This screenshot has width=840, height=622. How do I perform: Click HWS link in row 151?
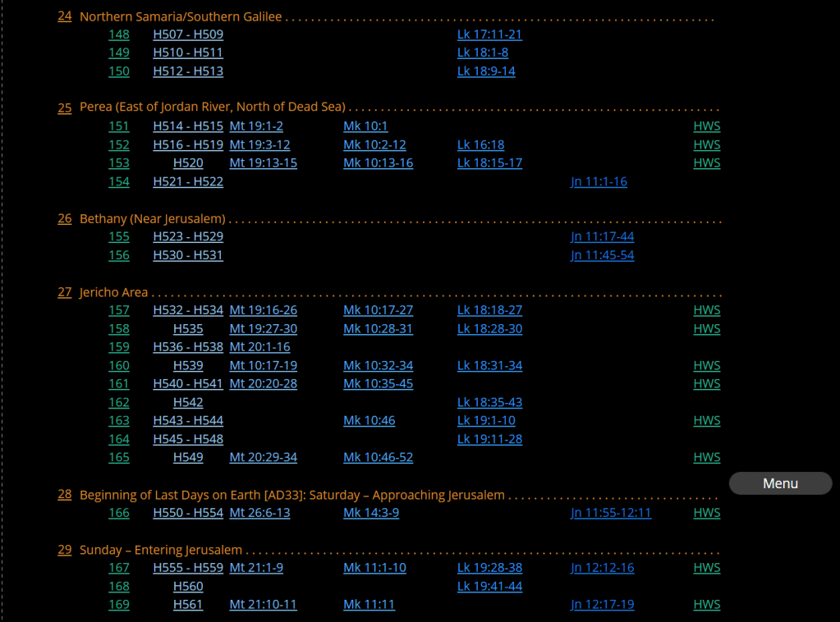coord(706,126)
